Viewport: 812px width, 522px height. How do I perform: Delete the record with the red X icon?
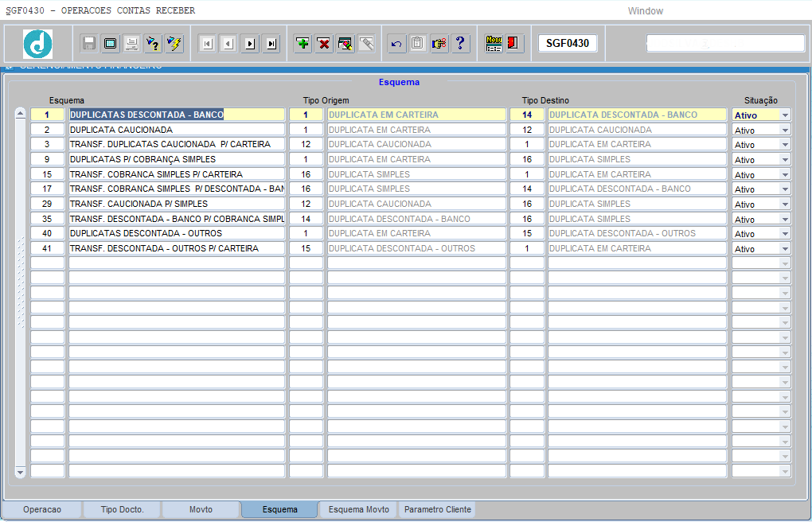(324, 44)
